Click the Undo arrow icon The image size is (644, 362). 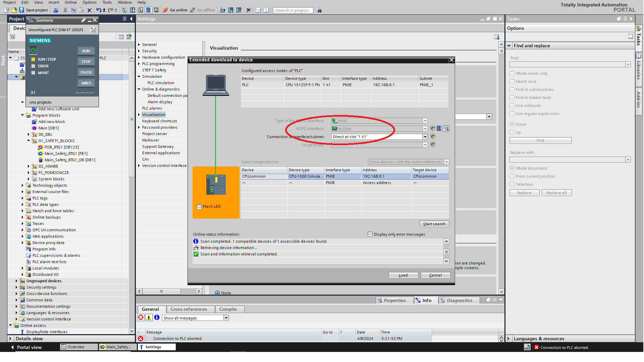[98, 10]
